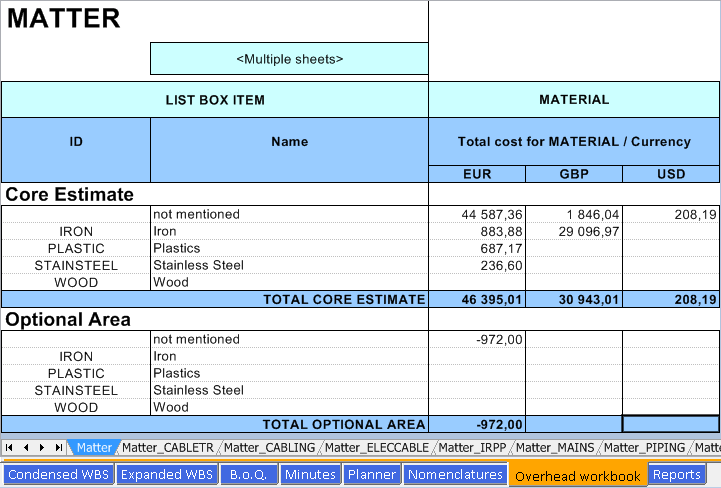Switch to the Matter_IRPP sheet tab

(472, 448)
